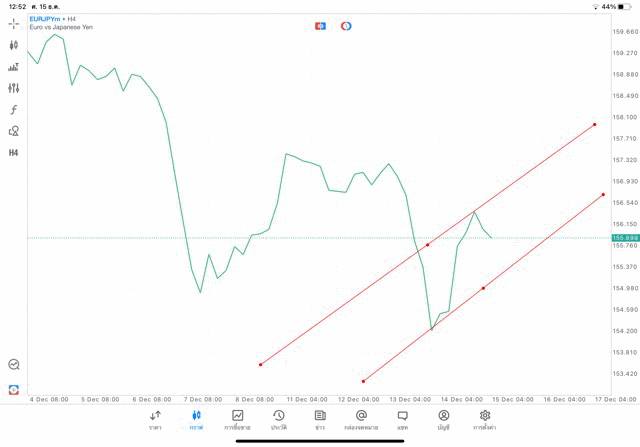
Task: Open the trade volumes bar icon
Action: click(14, 67)
